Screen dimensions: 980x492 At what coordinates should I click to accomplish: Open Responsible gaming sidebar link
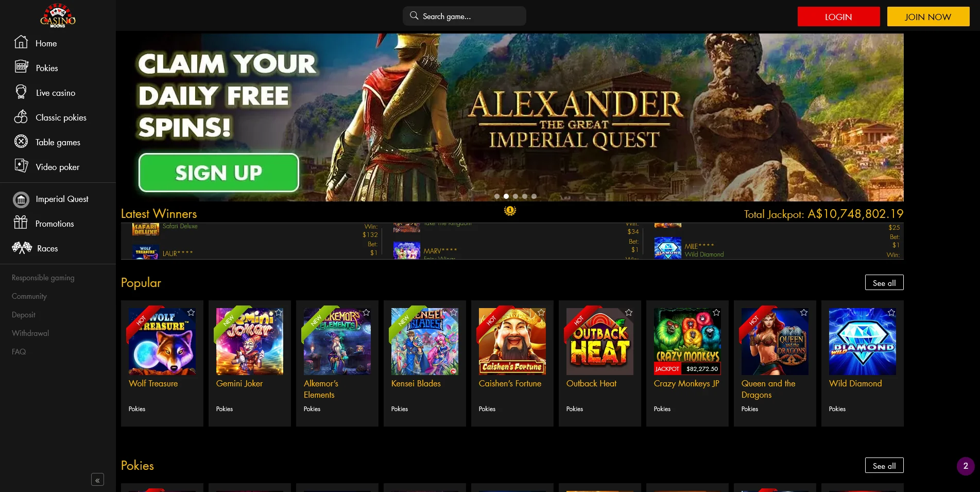coord(43,278)
